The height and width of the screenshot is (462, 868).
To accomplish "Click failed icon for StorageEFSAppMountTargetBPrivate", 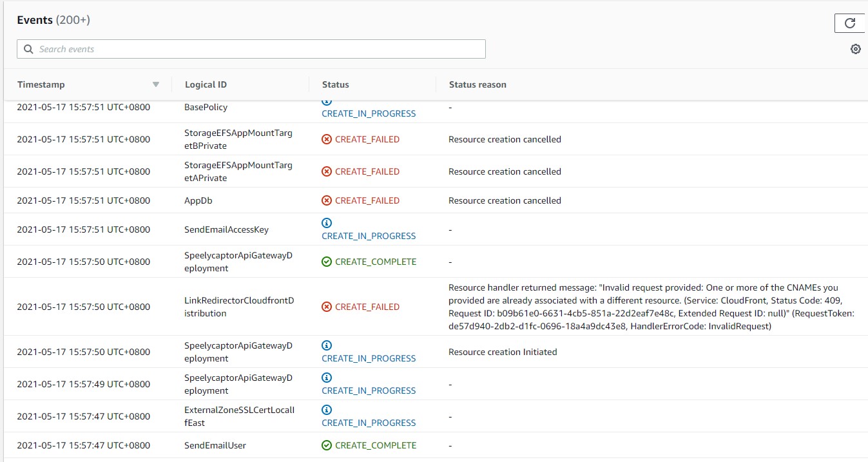I will (x=327, y=139).
